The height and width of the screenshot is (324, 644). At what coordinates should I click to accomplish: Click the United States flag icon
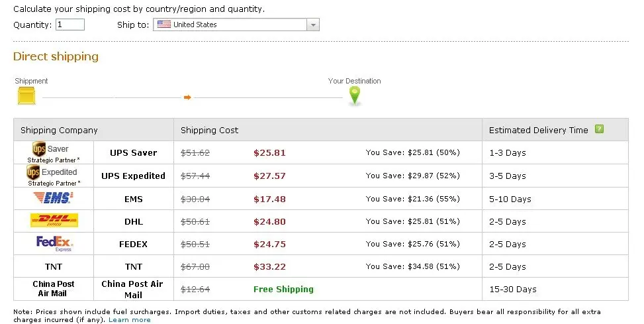tap(163, 25)
